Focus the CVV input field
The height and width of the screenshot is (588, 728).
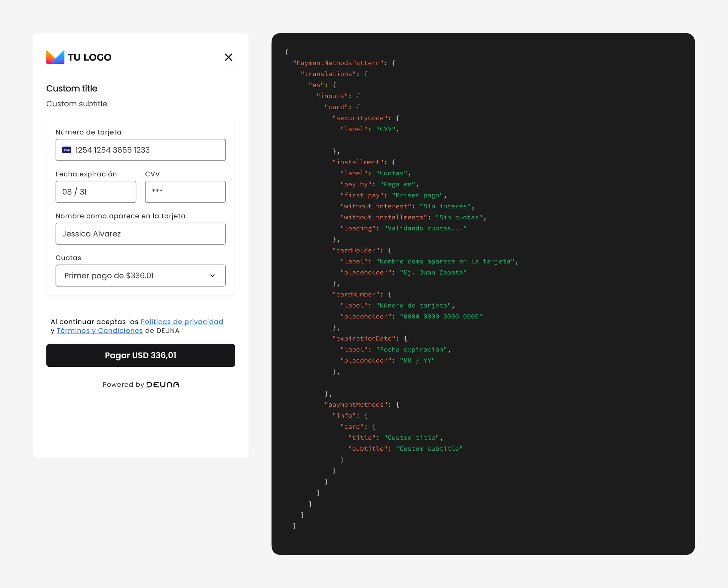click(185, 192)
